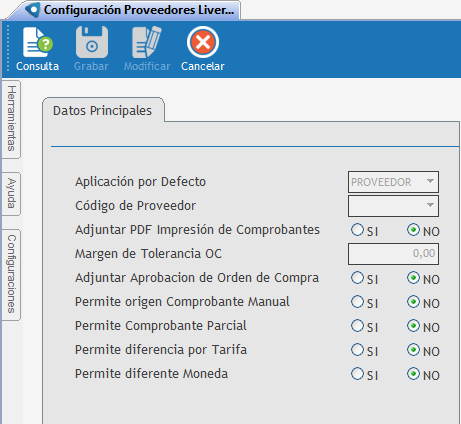The height and width of the screenshot is (424, 461).
Task: Click the Consulta document icon
Action: pos(37,43)
